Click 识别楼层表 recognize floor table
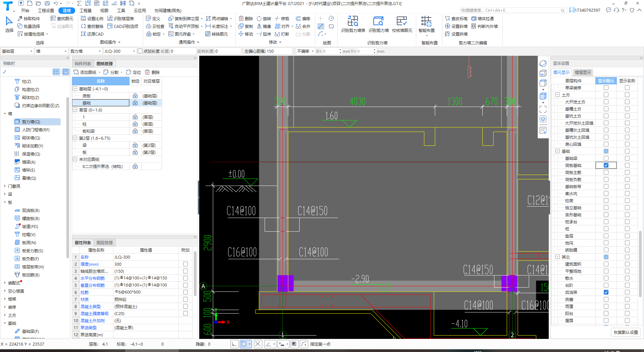This screenshot has height=352, width=644. 120,18
